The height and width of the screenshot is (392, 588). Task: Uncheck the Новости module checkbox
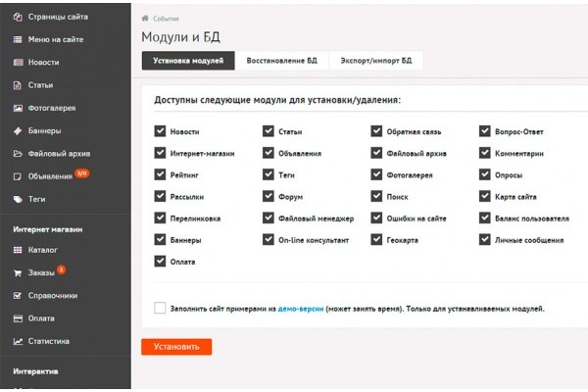click(x=160, y=131)
